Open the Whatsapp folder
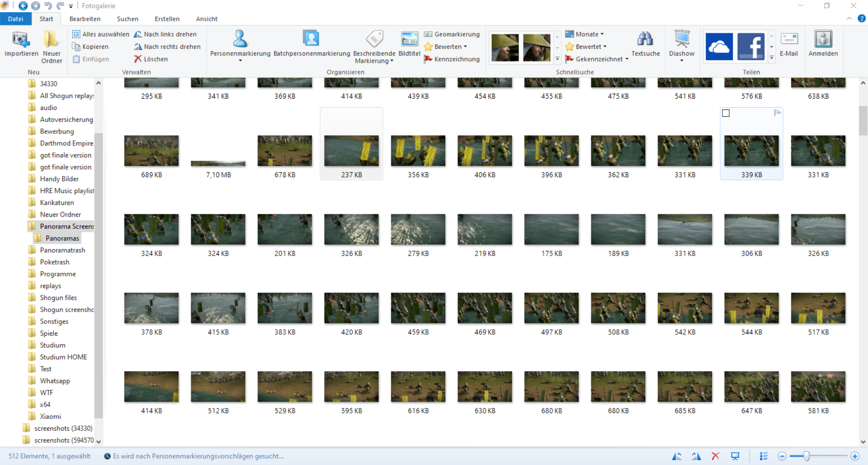 click(55, 381)
